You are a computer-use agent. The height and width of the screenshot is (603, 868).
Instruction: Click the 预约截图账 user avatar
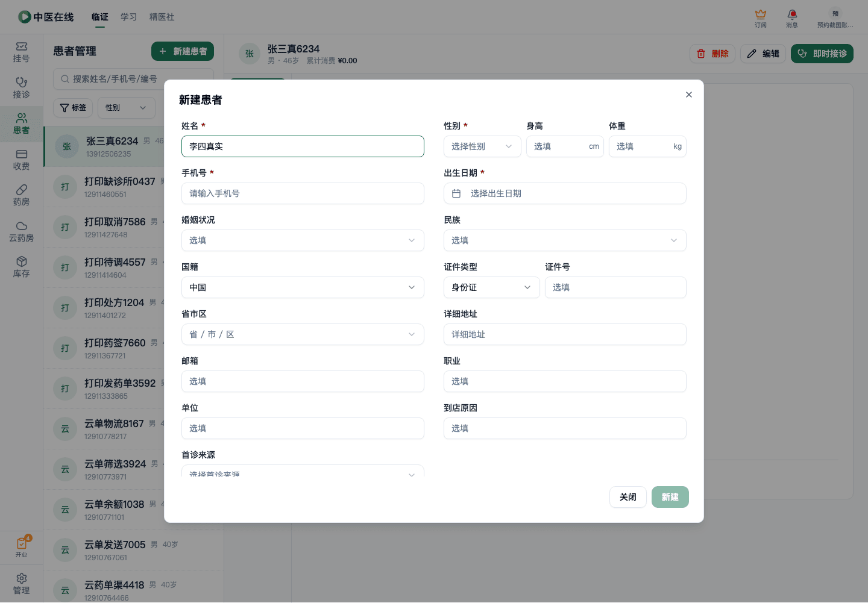(835, 18)
